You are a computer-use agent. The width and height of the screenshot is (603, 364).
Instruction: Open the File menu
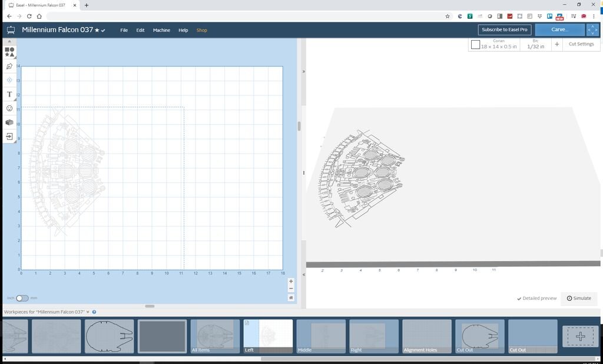click(x=124, y=30)
